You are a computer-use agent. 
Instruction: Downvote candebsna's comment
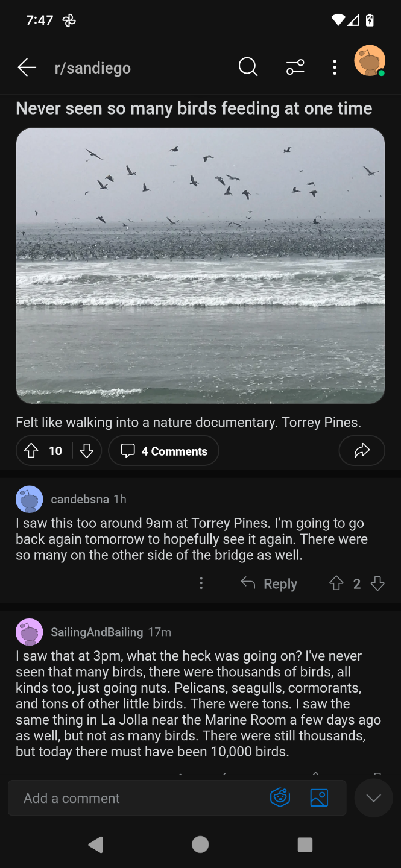378,583
